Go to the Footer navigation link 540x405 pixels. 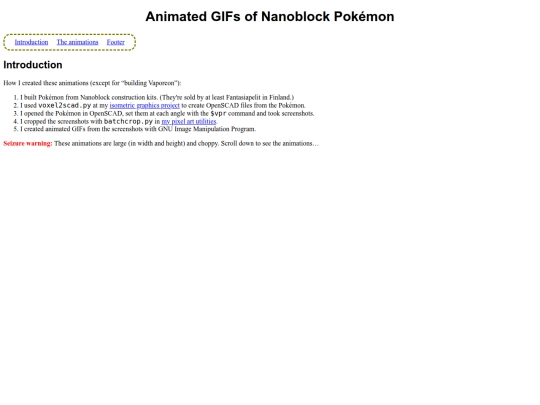coord(115,42)
